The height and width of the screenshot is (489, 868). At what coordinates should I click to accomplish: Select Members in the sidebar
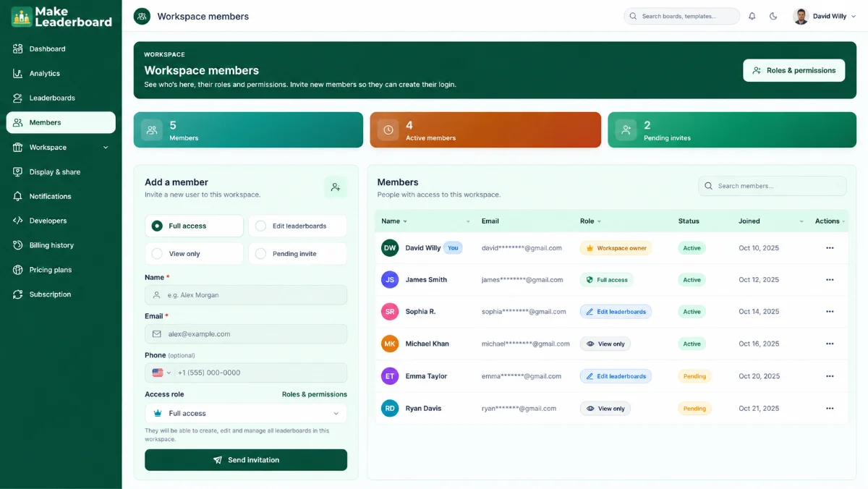(61, 123)
